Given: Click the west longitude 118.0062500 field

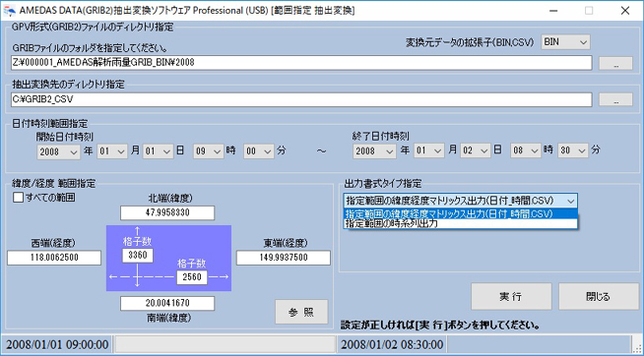Looking at the screenshot, I should point(54,258).
